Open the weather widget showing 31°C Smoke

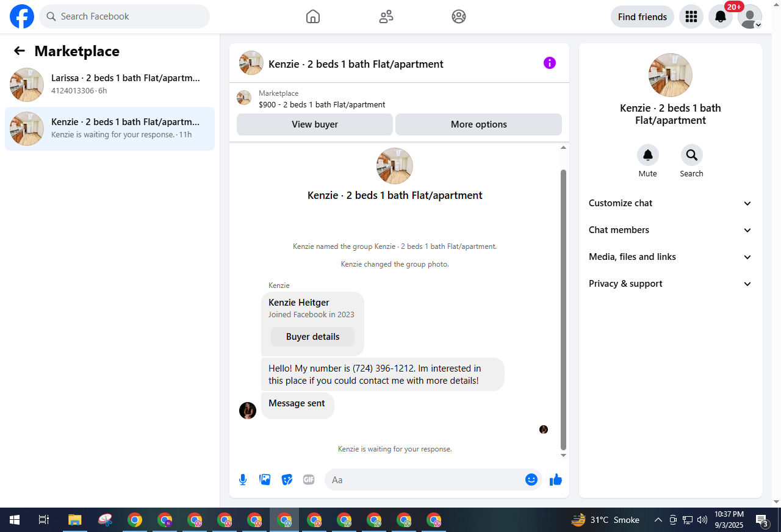pyautogui.click(x=605, y=520)
